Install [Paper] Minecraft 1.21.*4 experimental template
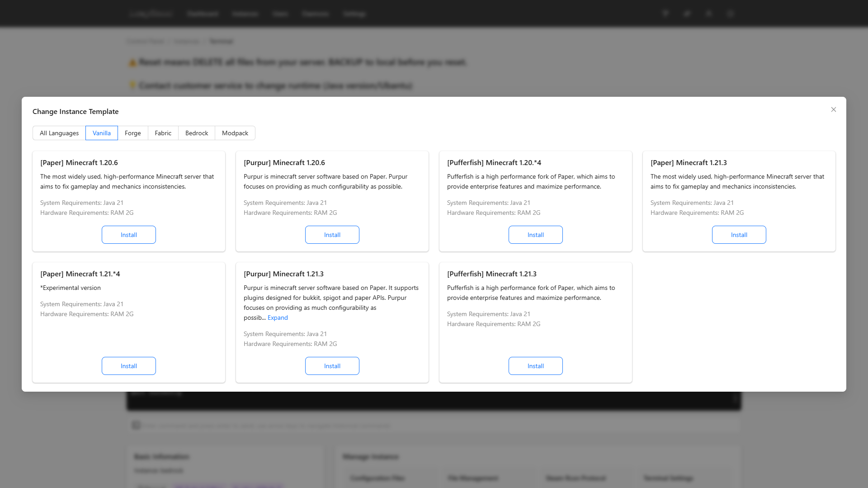Image resolution: width=868 pixels, height=488 pixels. point(129,366)
